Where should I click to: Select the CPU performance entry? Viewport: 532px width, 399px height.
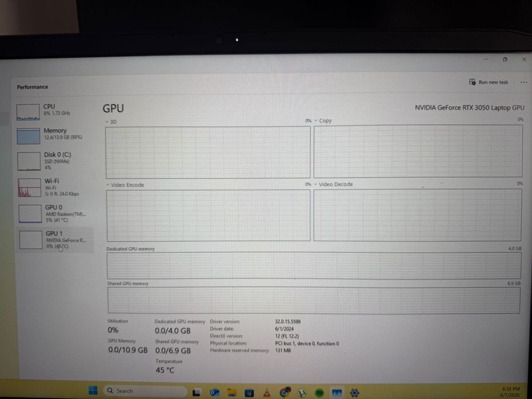pos(54,112)
